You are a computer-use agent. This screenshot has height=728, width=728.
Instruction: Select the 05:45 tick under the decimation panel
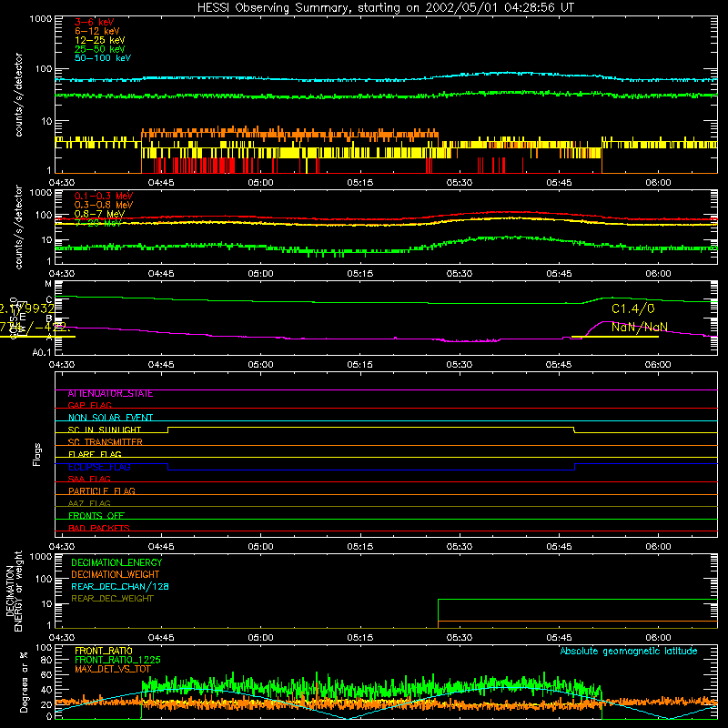559,638
